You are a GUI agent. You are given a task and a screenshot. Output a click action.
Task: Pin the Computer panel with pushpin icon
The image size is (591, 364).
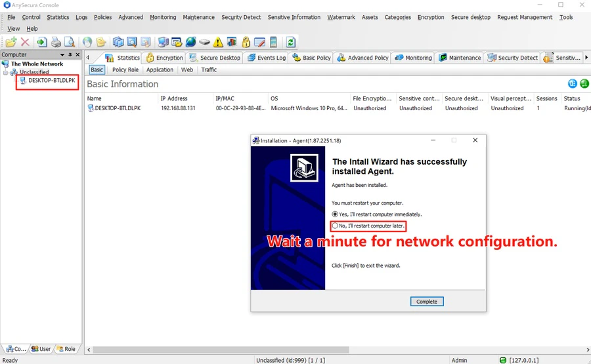(70, 54)
